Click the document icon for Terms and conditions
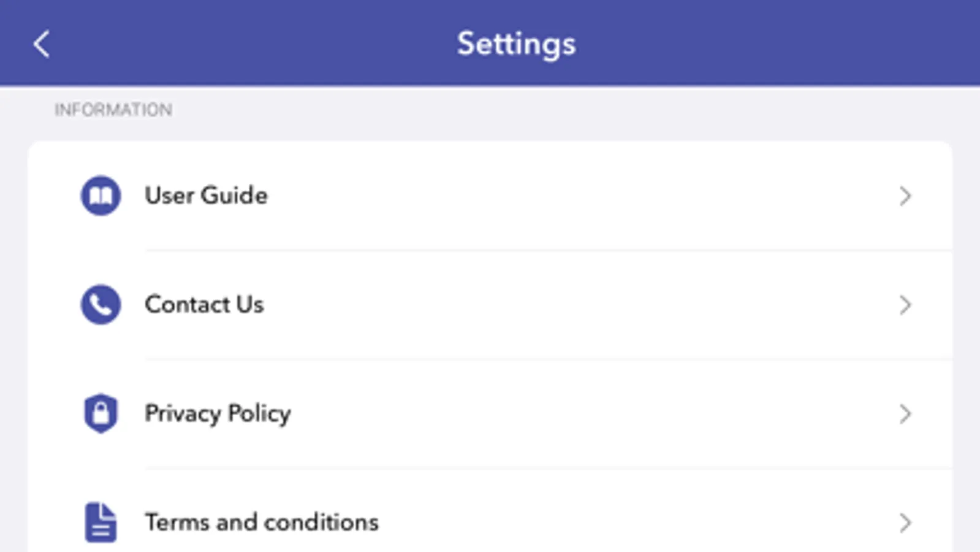The image size is (980, 552). [101, 523]
